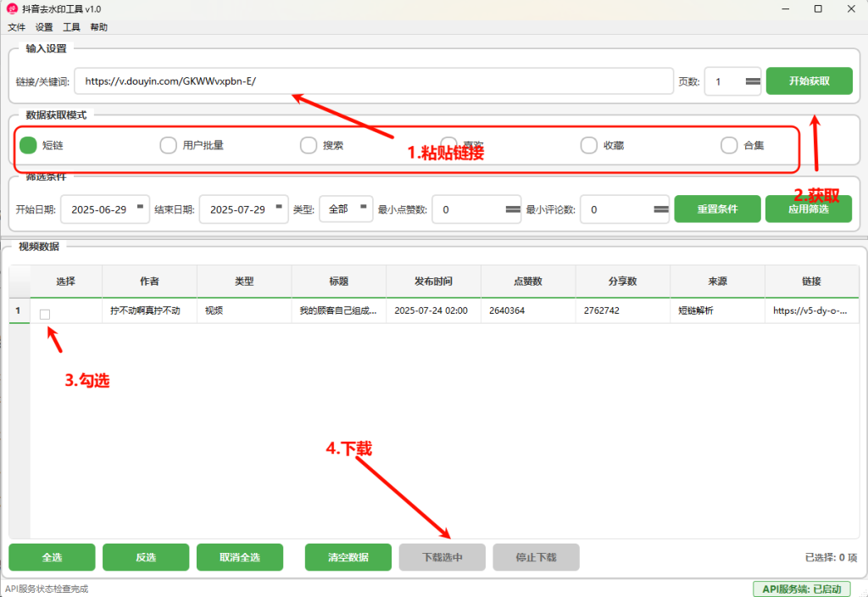Choose the 搜索 mode radio button
The height and width of the screenshot is (597, 868).
309,145
